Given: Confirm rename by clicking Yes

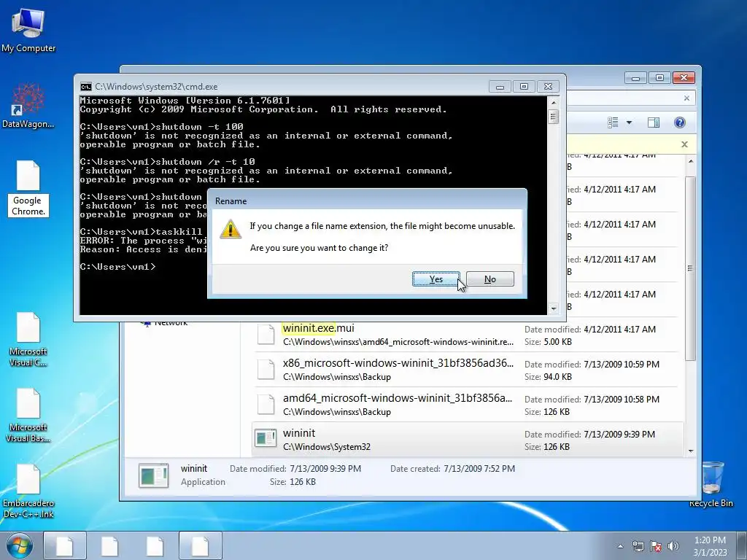Looking at the screenshot, I should [x=436, y=279].
